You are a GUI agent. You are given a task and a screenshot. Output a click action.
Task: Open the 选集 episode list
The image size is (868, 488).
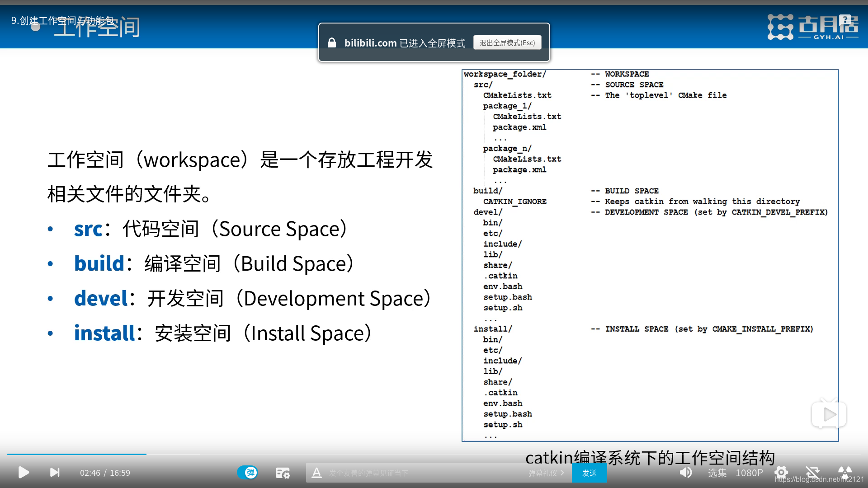pyautogui.click(x=717, y=473)
